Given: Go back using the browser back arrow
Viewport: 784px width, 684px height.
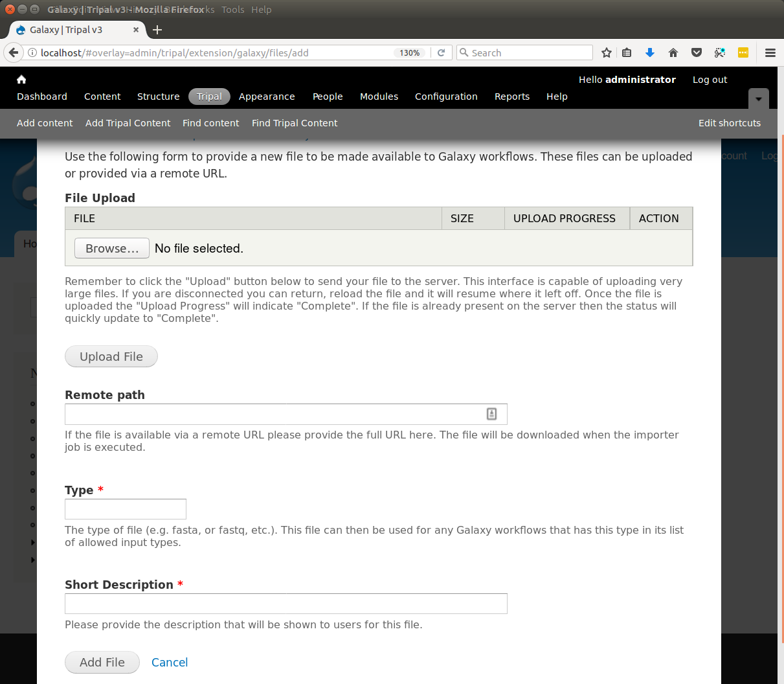Looking at the screenshot, I should click(x=14, y=52).
